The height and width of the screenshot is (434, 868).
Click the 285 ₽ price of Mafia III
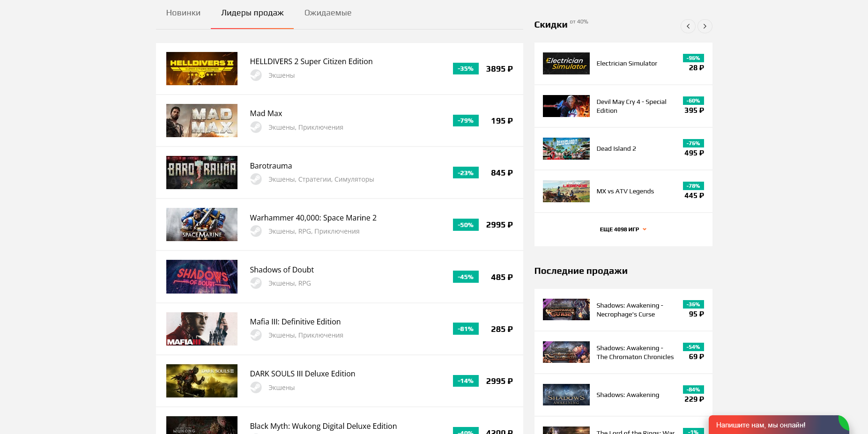pyautogui.click(x=502, y=329)
